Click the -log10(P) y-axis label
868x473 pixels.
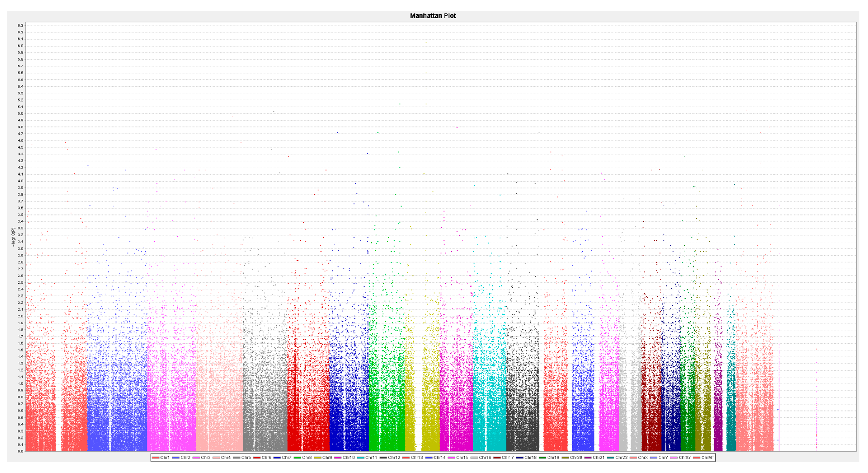click(x=14, y=237)
